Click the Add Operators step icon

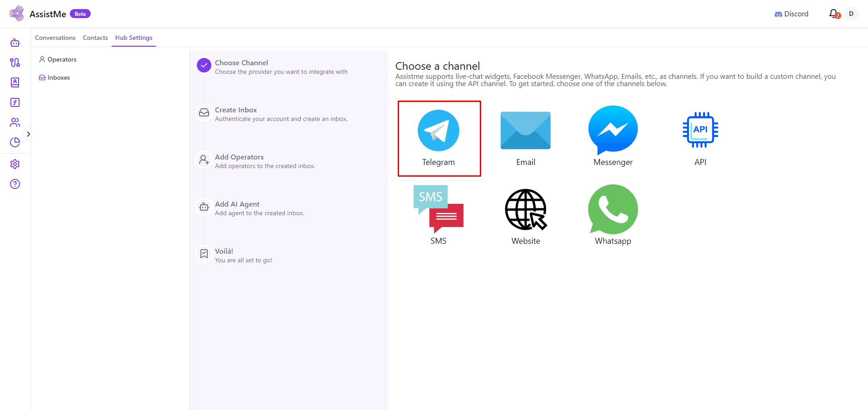tap(204, 159)
